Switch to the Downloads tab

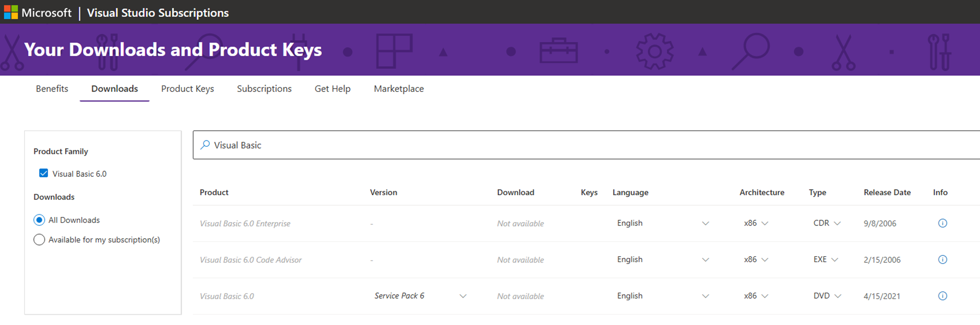115,89
